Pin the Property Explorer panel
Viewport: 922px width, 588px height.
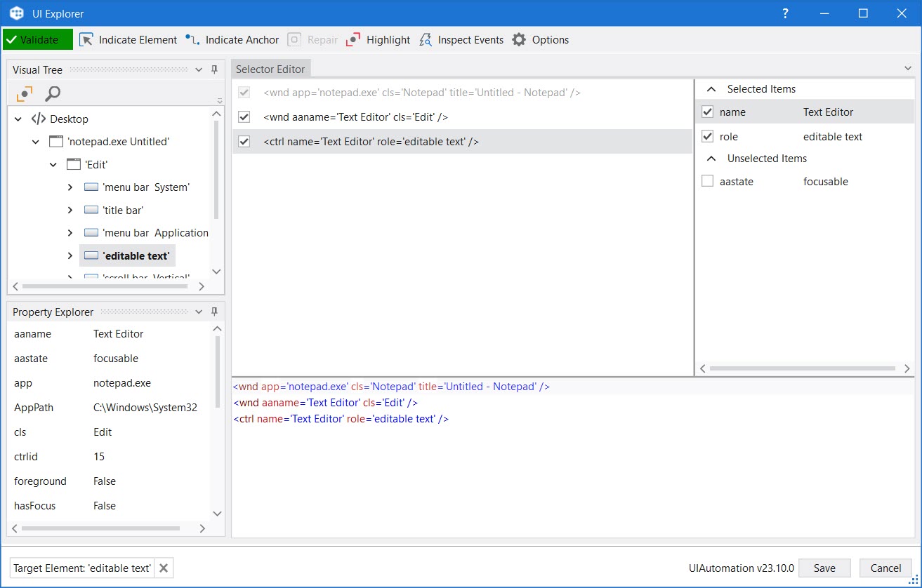pos(214,312)
